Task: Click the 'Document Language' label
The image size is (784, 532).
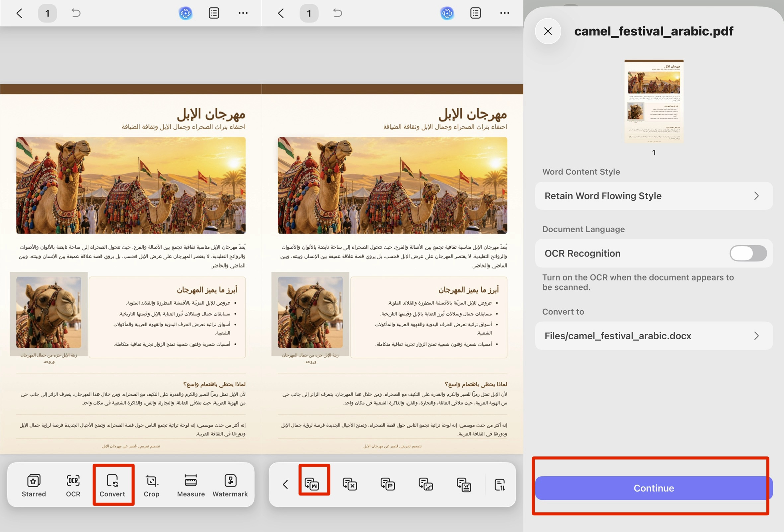Action: (x=583, y=229)
